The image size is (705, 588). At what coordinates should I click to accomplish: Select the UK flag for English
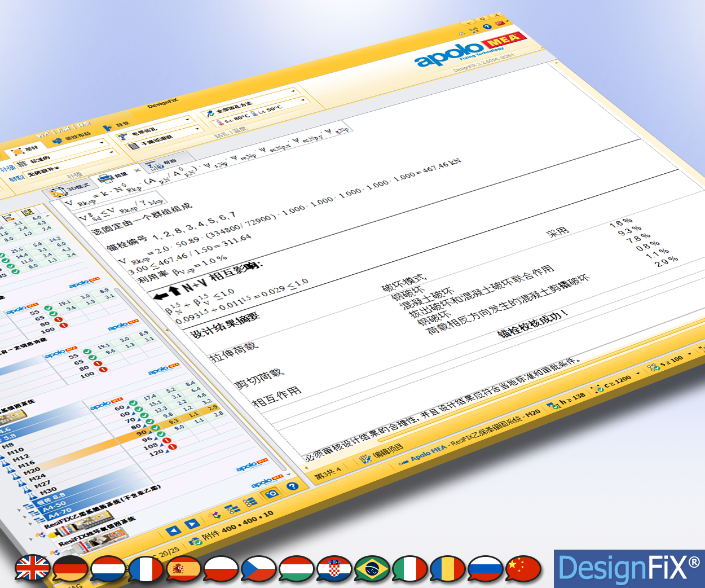tap(33, 568)
